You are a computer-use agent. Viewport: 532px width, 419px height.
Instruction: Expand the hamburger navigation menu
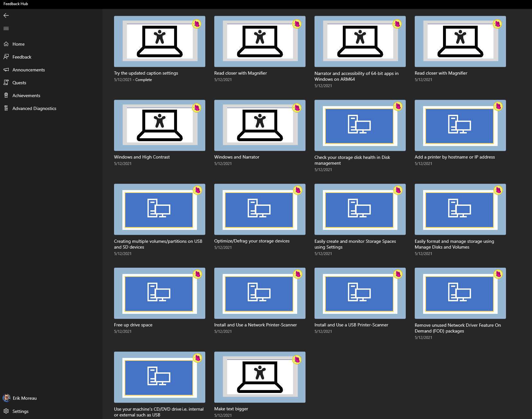tap(6, 29)
